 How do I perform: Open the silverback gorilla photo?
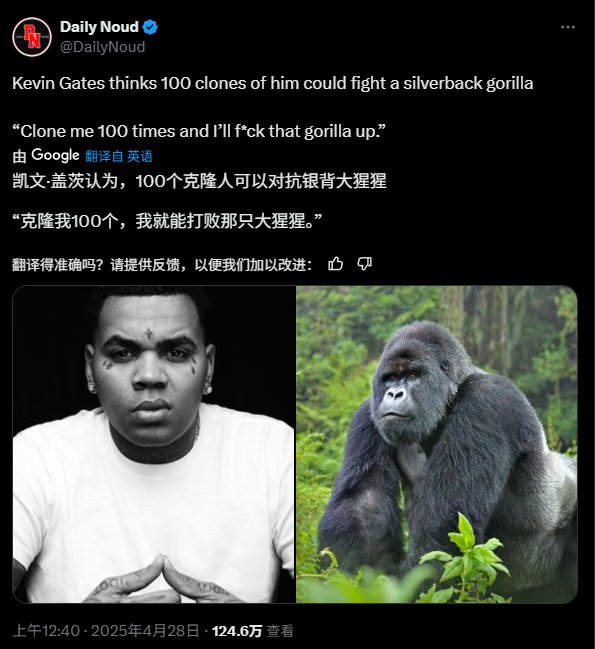tap(437, 444)
